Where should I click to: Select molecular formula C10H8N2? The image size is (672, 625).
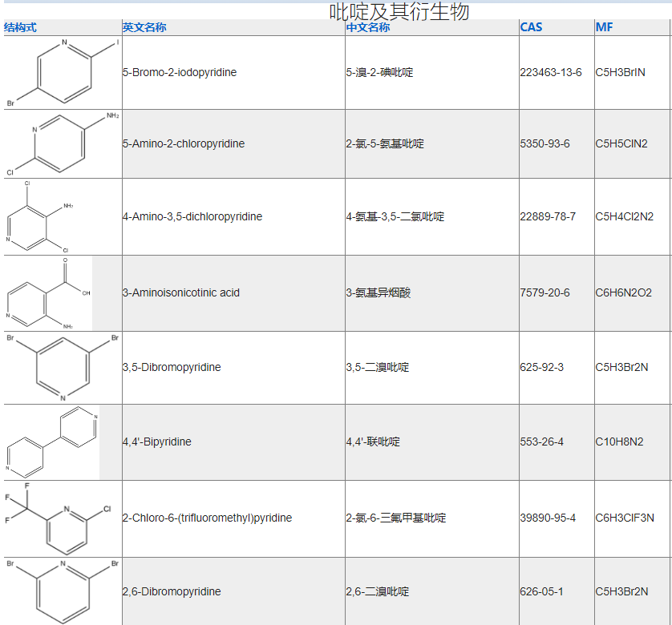point(619,442)
